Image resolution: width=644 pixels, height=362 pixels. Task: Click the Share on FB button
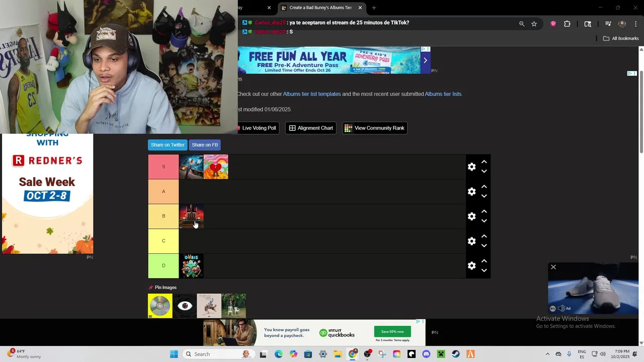(205, 145)
